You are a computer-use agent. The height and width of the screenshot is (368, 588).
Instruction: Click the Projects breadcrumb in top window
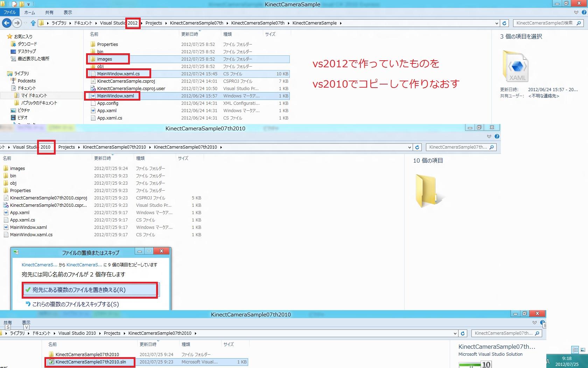[154, 23]
